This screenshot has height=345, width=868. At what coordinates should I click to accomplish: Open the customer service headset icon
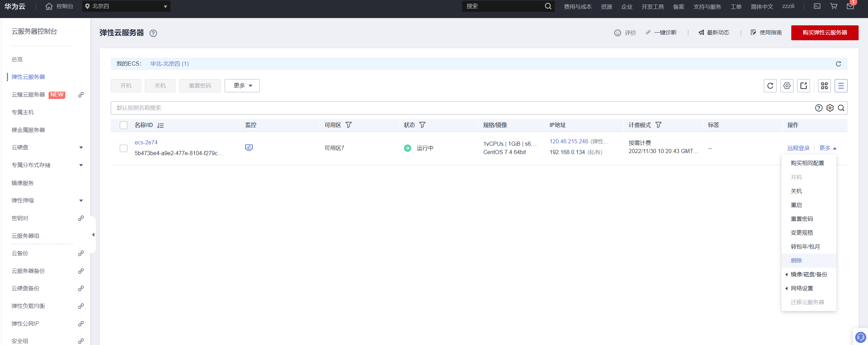[861, 337]
